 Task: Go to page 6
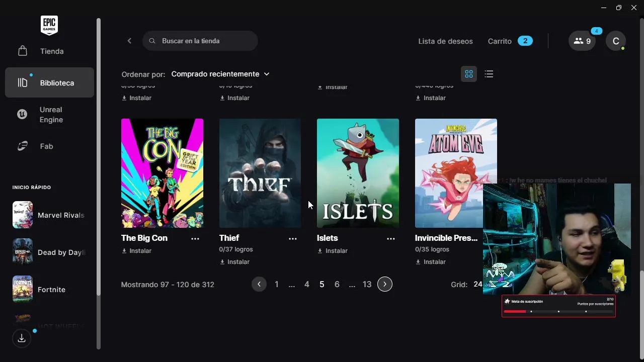pyautogui.click(x=337, y=284)
